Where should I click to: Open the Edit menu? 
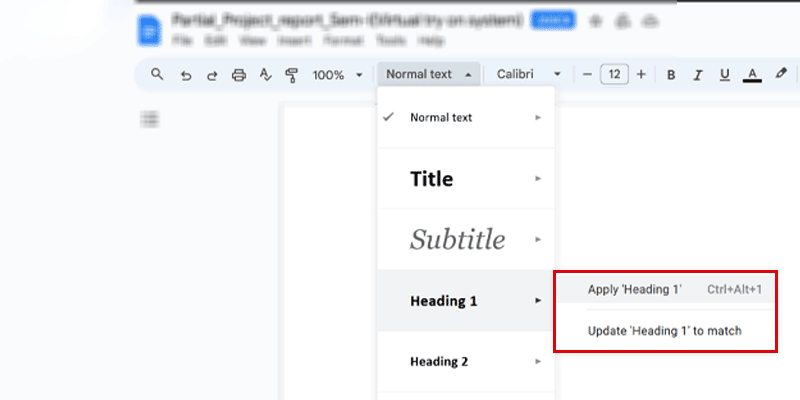click(215, 41)
